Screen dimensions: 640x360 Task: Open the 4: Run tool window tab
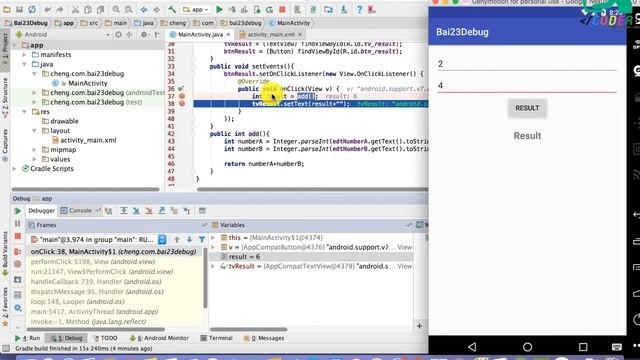click(x=27, y=338)
